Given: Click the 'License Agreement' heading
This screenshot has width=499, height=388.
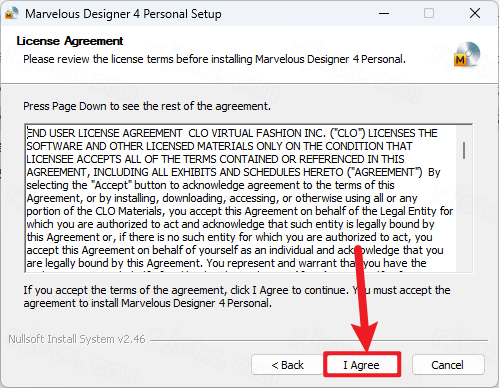Looking at the screenshot, I should pyautogui.click(x=70, y=41).
